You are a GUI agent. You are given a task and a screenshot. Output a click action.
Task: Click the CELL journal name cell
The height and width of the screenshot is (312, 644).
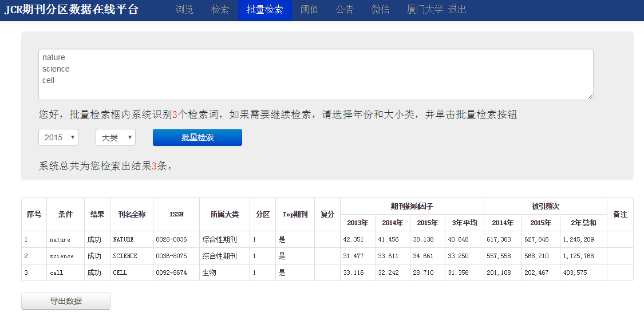120,272
